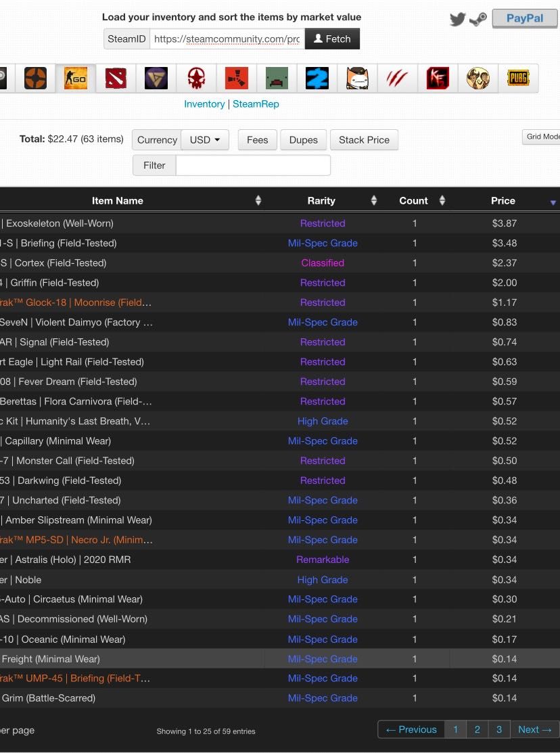Click the Cortex (Field-Tested) item
Viewport: 560px width, 753px height.
point(53,263)
